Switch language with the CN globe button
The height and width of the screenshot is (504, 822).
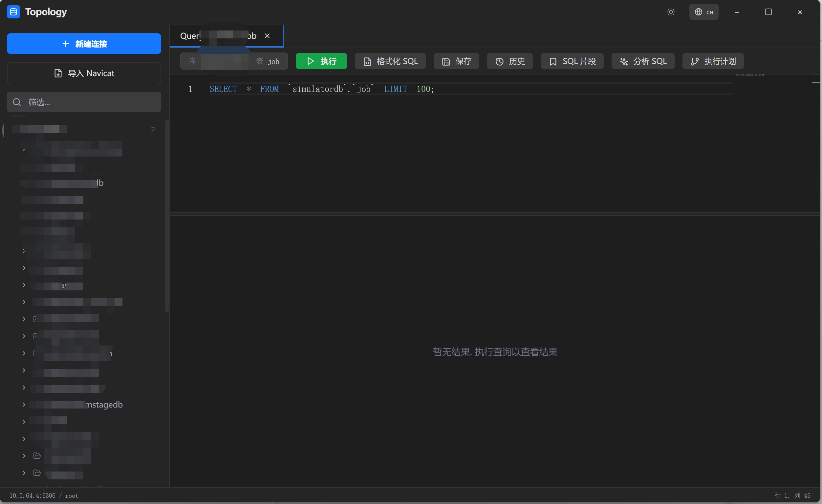pos(703,12)
